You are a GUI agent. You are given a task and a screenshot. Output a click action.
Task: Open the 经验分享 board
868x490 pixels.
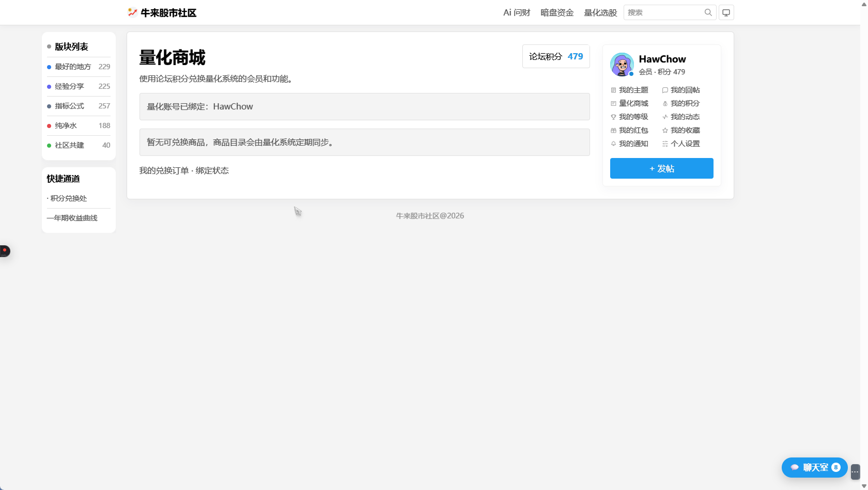coord(79,86)
